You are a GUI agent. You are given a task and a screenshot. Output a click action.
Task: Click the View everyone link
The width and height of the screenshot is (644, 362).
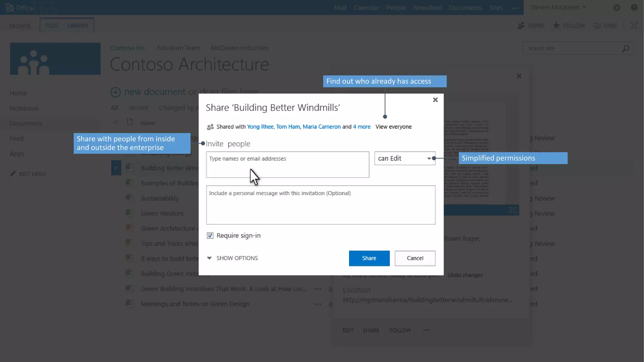point(393,127)
